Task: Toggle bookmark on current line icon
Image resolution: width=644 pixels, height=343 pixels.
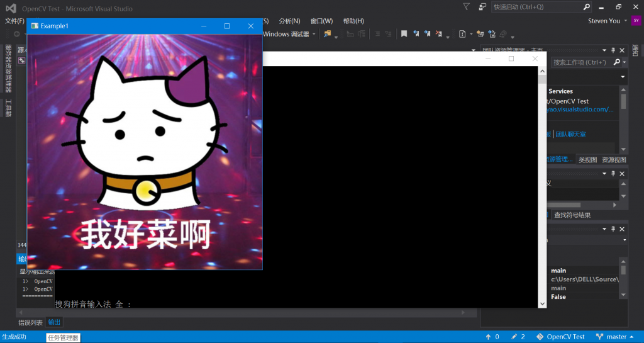Action: 404,34
